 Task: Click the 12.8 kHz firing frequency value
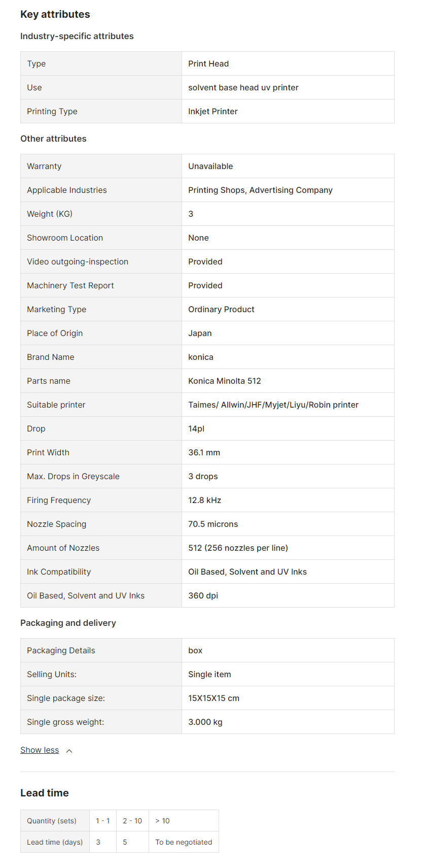click(x=205, y=500)
